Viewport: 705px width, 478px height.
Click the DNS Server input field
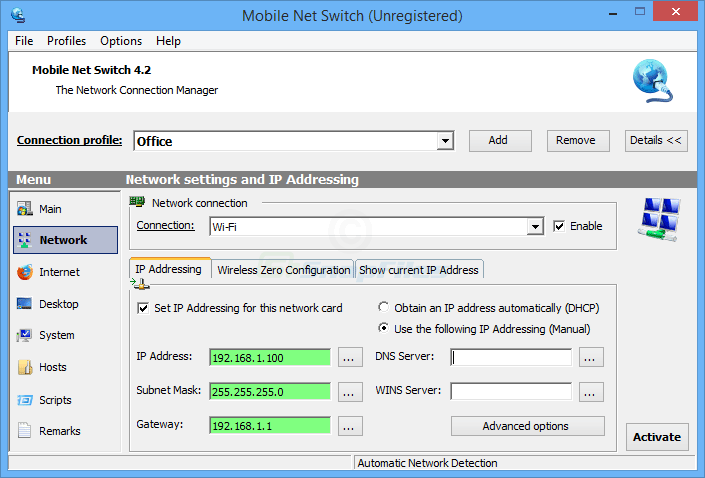pos(511,357)
